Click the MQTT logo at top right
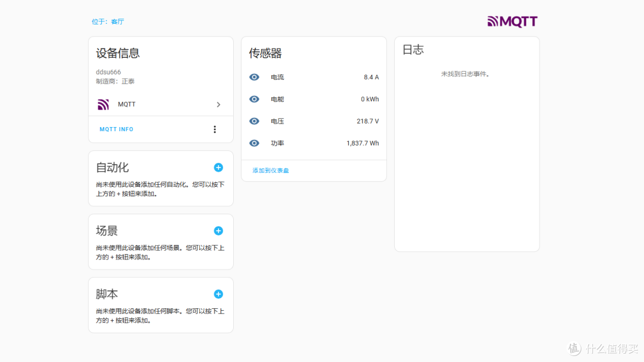This screenshot has width=644, height=362. (512, 21)
